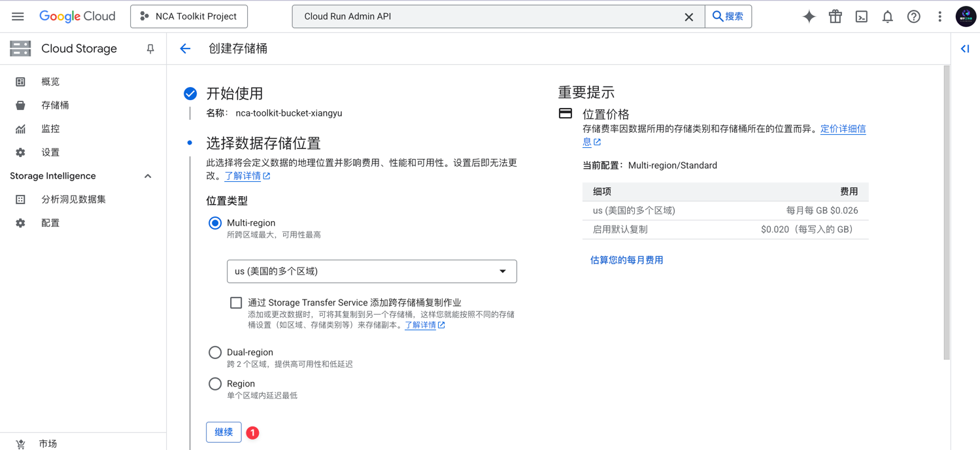The height and width of the screenshot is (450, 980).
Task: Clear the search box with the X
Action: coord(689,16)
